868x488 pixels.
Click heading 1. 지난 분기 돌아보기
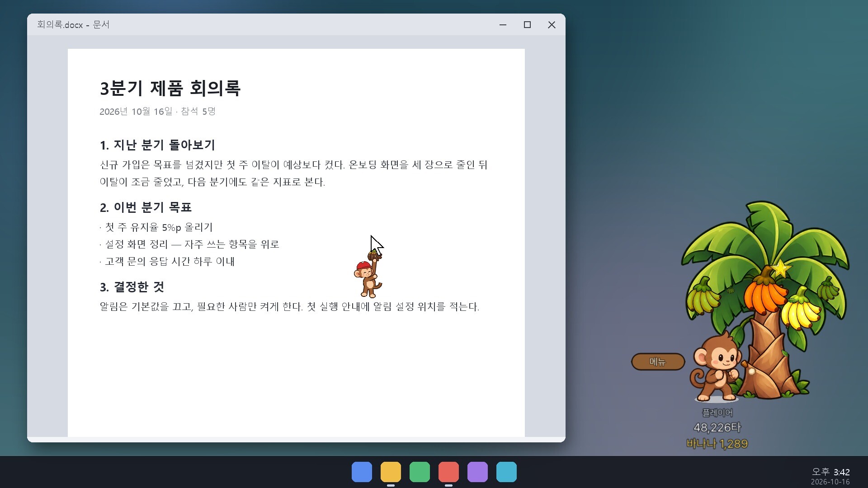click(x=157, y=145)
